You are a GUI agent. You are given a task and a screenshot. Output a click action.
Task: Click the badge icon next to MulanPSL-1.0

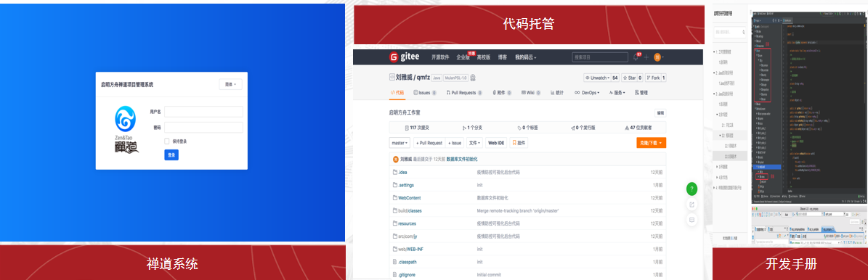pyautogui.click(x=473, y=78)
